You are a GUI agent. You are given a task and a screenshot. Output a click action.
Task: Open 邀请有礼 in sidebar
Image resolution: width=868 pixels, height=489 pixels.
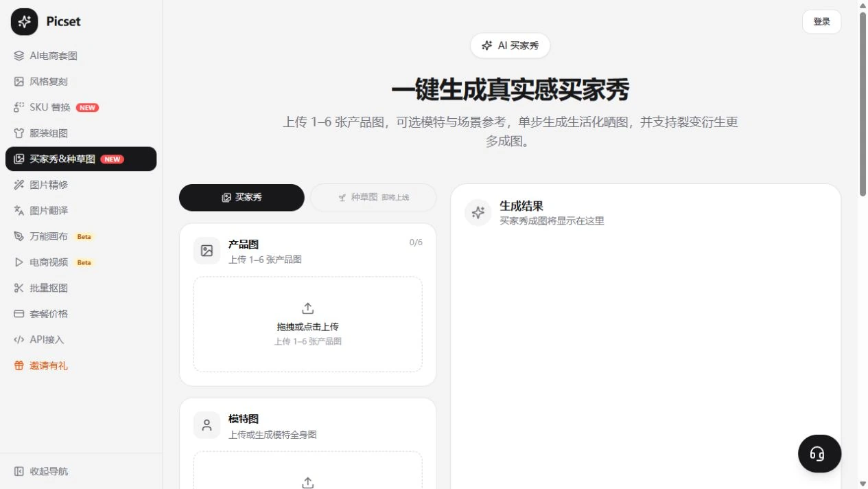81,365
